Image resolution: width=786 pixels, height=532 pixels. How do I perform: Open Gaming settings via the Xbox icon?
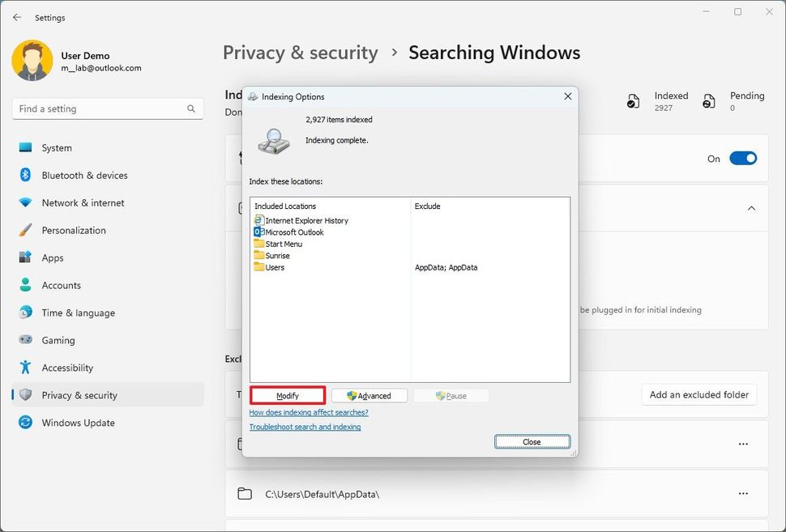[x=27, y=340]
